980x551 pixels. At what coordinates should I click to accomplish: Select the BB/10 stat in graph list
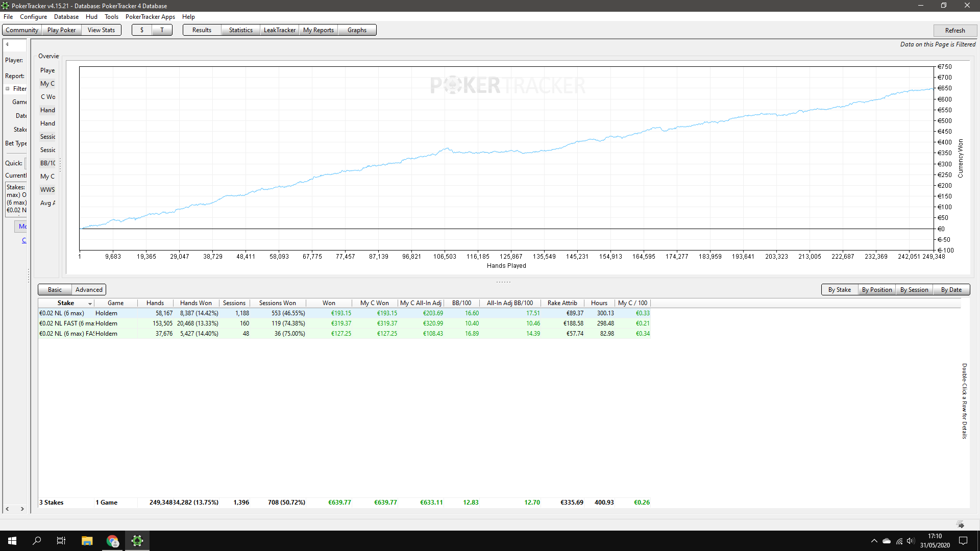coord(47,163)
